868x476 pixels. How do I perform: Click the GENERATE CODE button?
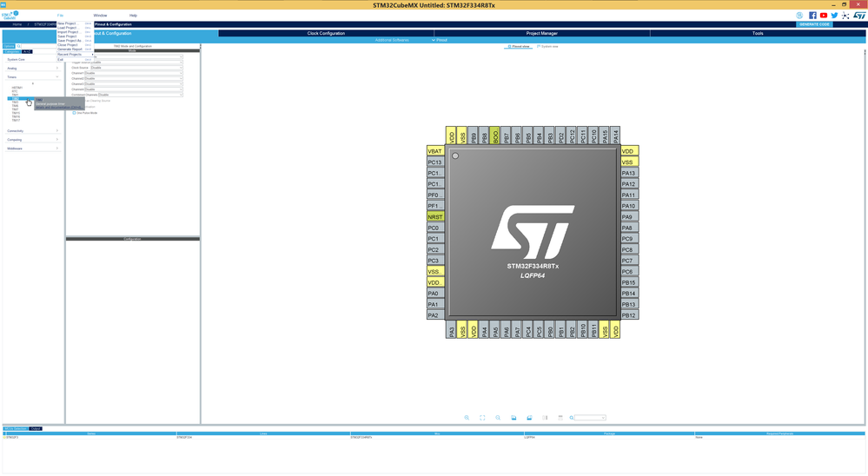tap(814, 24)
